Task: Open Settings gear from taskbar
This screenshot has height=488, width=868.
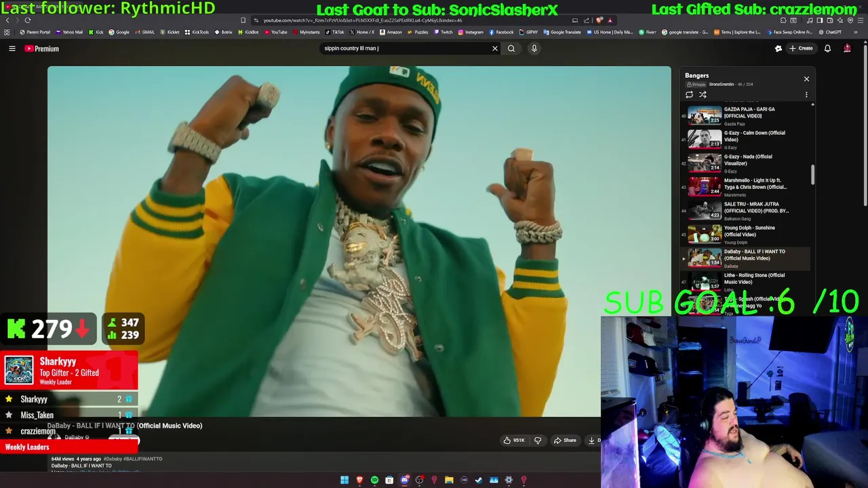Action: (x=509, y=480)
